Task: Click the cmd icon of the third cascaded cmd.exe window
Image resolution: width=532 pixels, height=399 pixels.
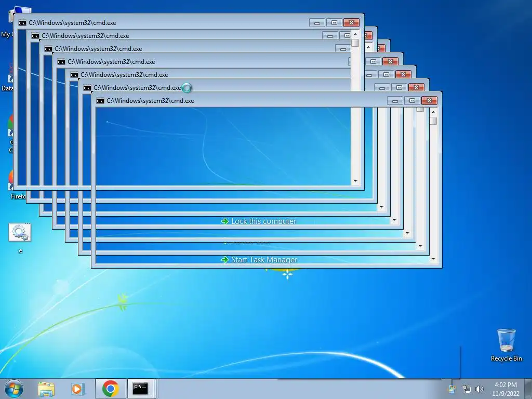Action: coord(48,49)
